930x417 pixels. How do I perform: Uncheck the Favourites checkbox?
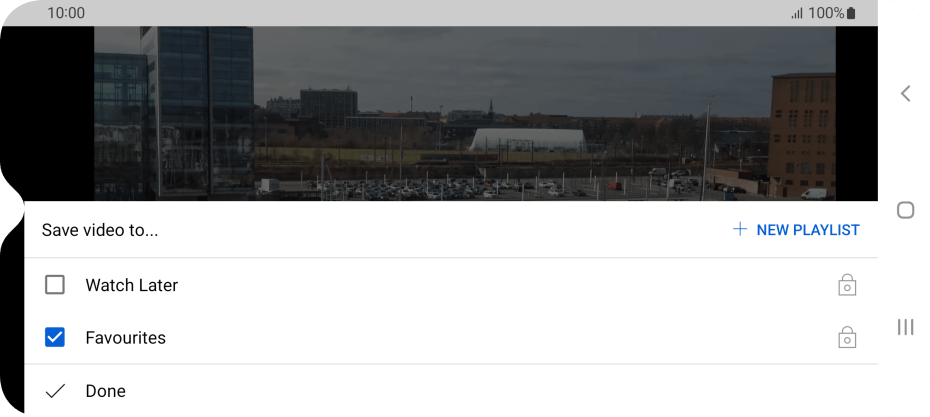(x=55, y=338)
